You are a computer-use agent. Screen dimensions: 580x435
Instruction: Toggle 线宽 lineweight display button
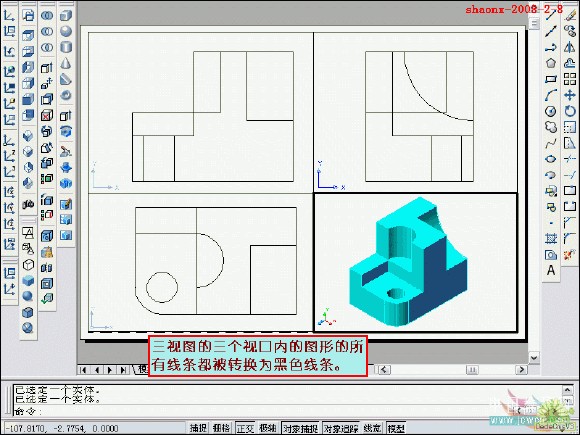[372, 428]
